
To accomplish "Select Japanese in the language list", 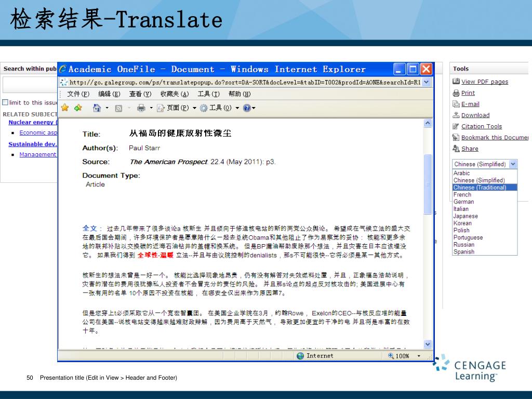I will coord(485,216).
